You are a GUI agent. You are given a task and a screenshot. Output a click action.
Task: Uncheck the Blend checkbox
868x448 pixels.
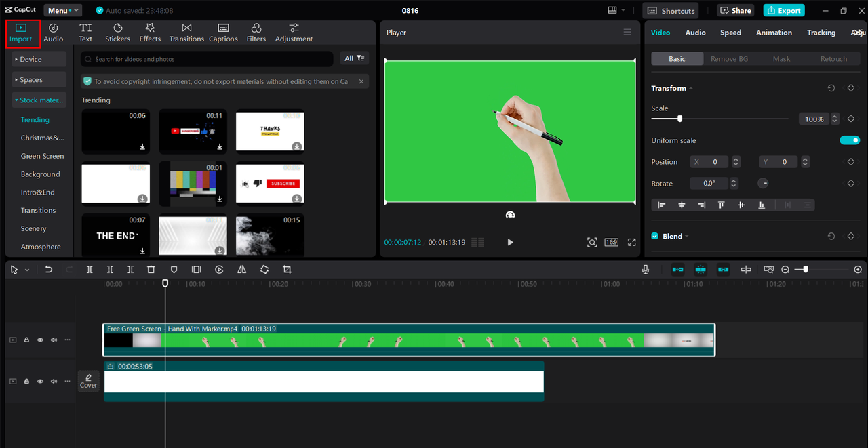[655, 236]
